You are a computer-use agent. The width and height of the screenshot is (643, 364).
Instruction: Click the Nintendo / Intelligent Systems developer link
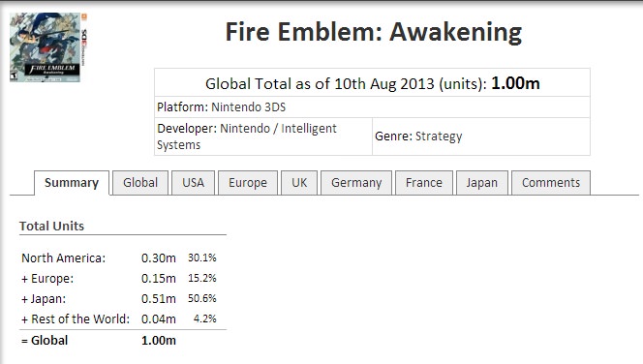[247, 136]
